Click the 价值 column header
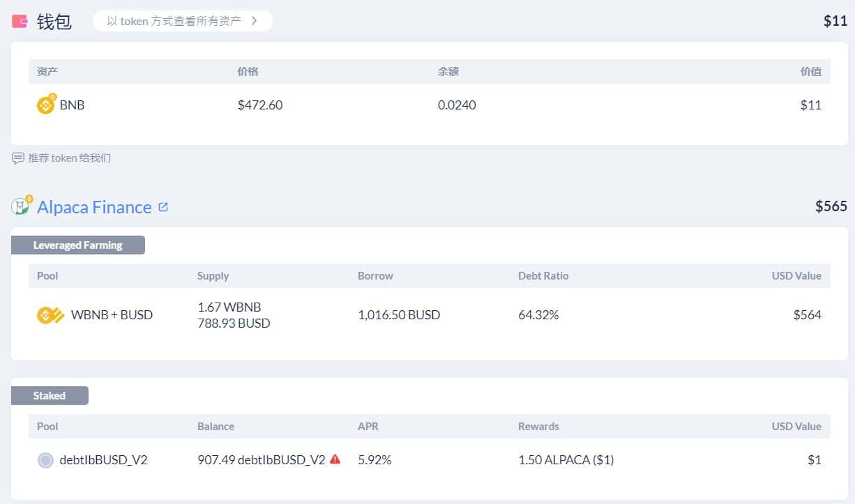The height and width of the screenshot is (504, 855). tap(811, 71)
